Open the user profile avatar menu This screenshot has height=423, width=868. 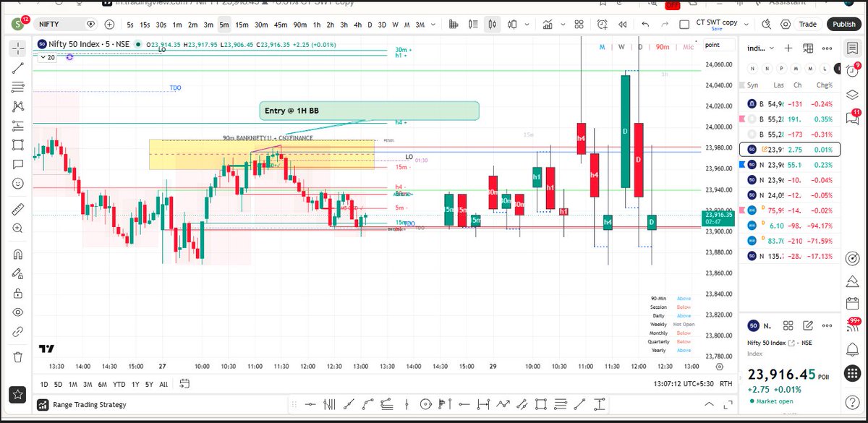(x=17, y=25)
